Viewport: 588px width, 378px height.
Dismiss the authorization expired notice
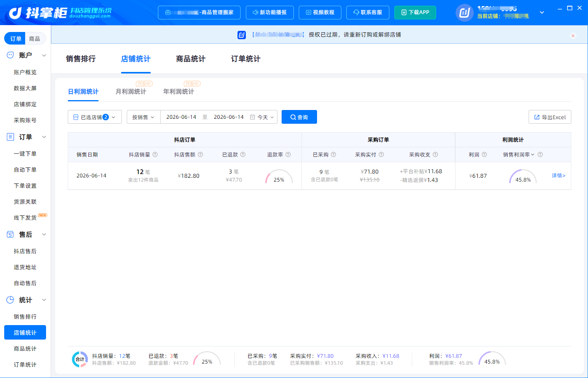pyautogui.click(x=573, y=36)
